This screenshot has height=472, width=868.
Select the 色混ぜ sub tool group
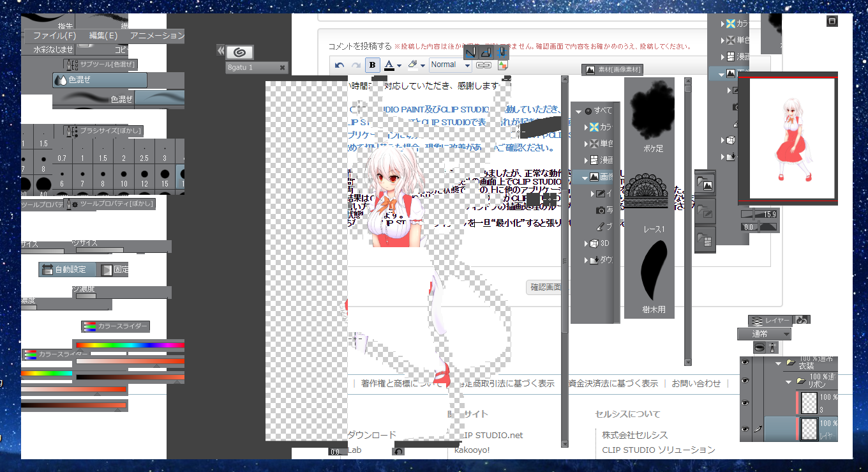point(100,80)
